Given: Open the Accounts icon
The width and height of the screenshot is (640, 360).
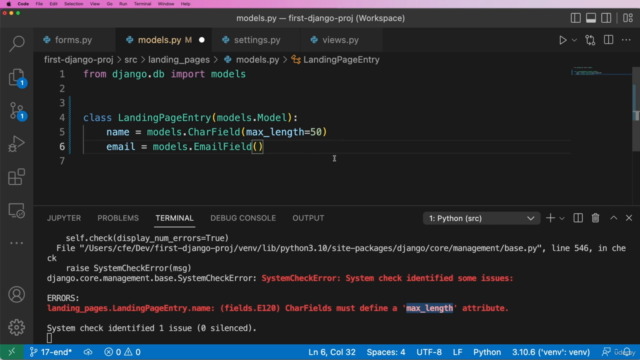Looking at the screenshot, I should [17, 294].
